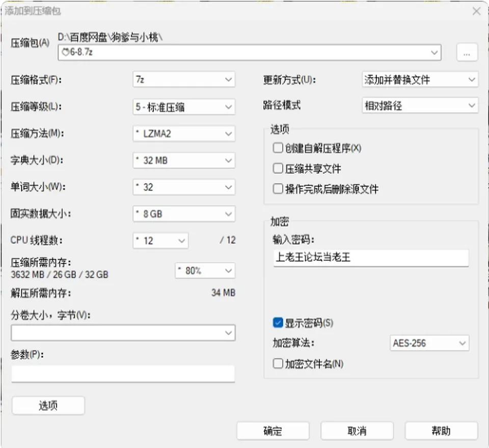The image size is (489, 448).
Task: Click the 选项 button at bottom left
Action: 48,406
